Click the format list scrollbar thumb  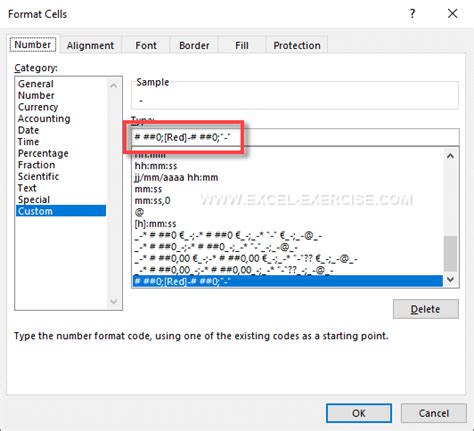451,254
